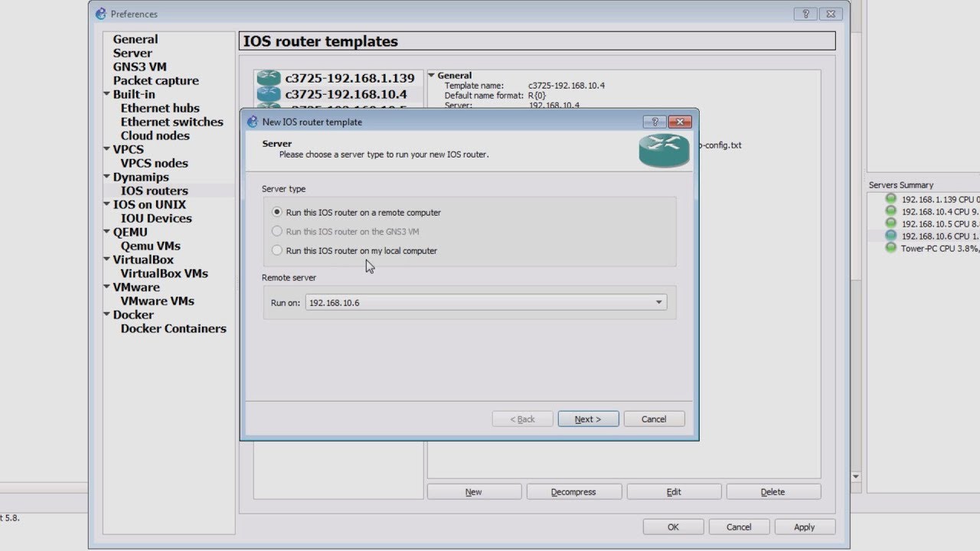980x551 pixels.
Task: Collapse the VPCS tree section
Action: pos(106,149)
